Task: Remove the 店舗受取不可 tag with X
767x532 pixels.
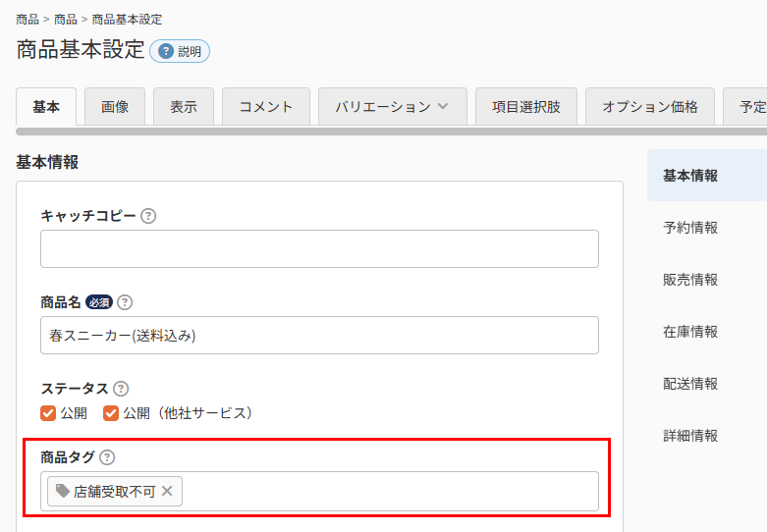Action: [167, 491]
